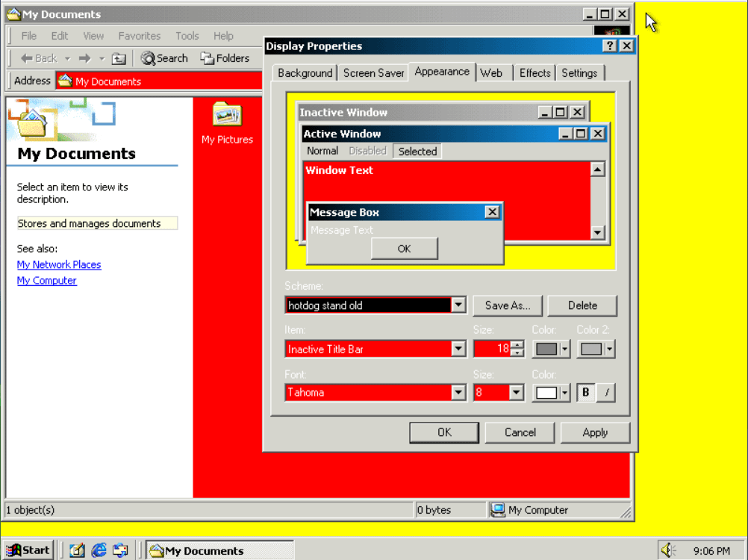748x560 pixels.
Task: Switch to the Screen Saver tab
Action: point(373,73)
